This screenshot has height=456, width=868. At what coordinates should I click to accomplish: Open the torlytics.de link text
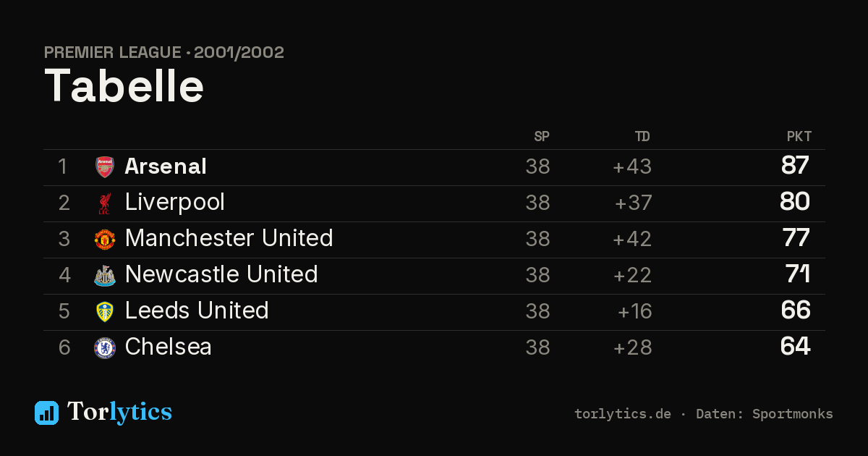click(x=623, y=415)
